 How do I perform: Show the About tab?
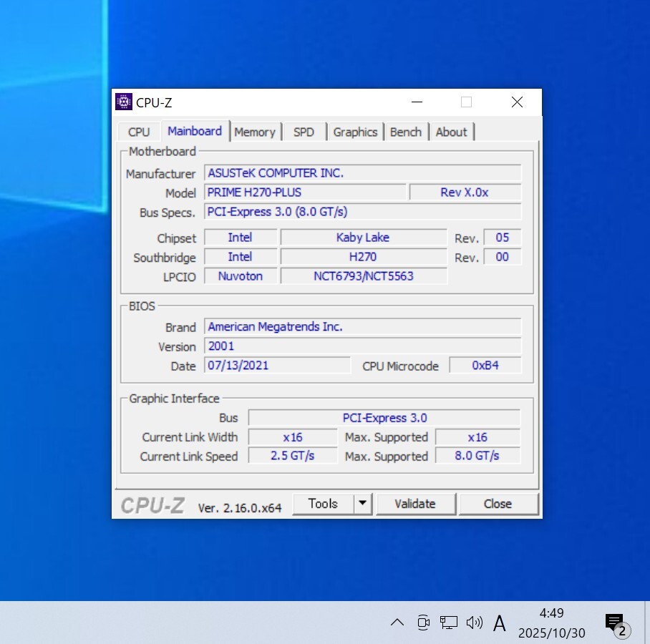(x=451, y=132)
